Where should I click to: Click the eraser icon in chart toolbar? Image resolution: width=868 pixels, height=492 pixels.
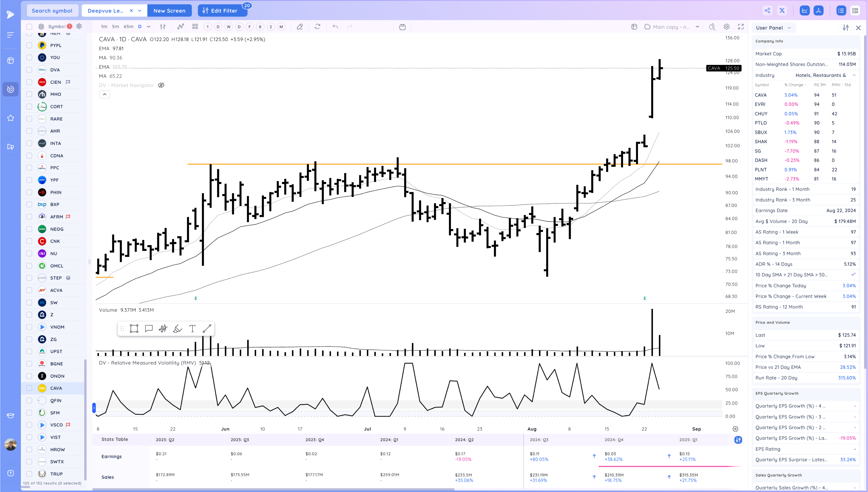tap(299, 27)
